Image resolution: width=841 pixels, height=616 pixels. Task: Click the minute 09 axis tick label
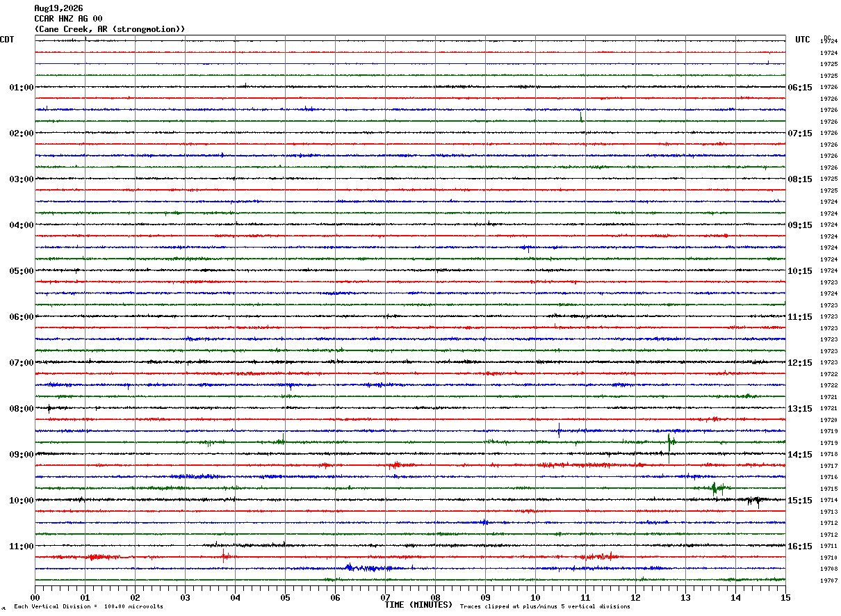(485, 597)
